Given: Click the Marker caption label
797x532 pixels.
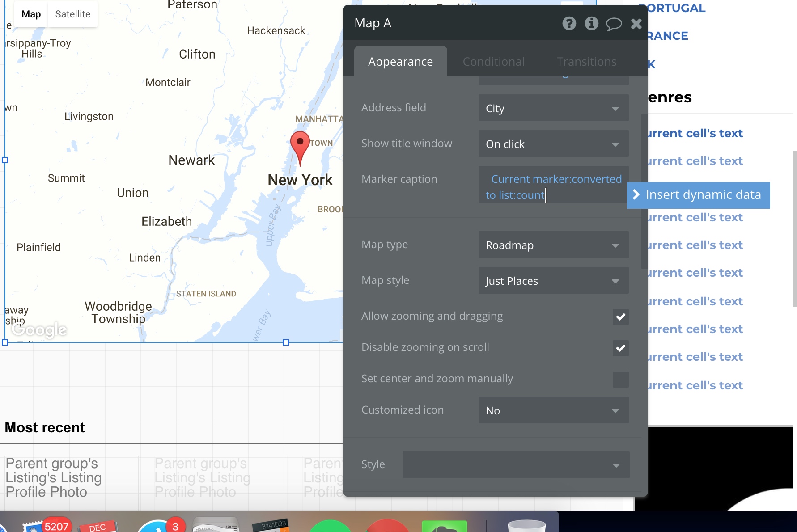Looking at the screenshot, I should click(399, 179).
